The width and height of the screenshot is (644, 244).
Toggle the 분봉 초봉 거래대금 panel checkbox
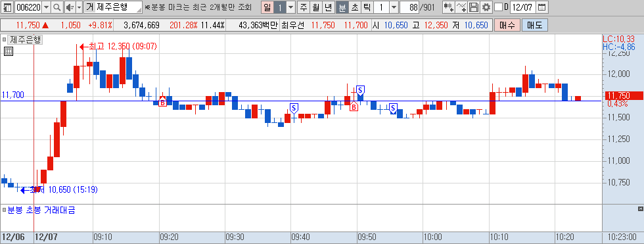(x=4, y=210)
